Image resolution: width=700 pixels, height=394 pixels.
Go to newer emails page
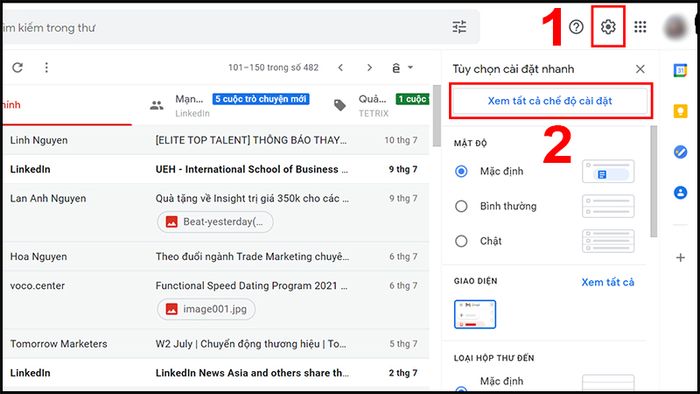(341, 67)
